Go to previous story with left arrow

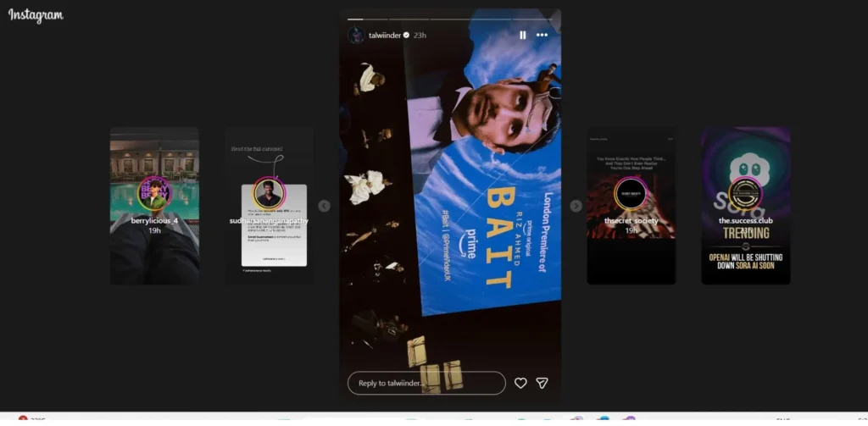[324, 206]
